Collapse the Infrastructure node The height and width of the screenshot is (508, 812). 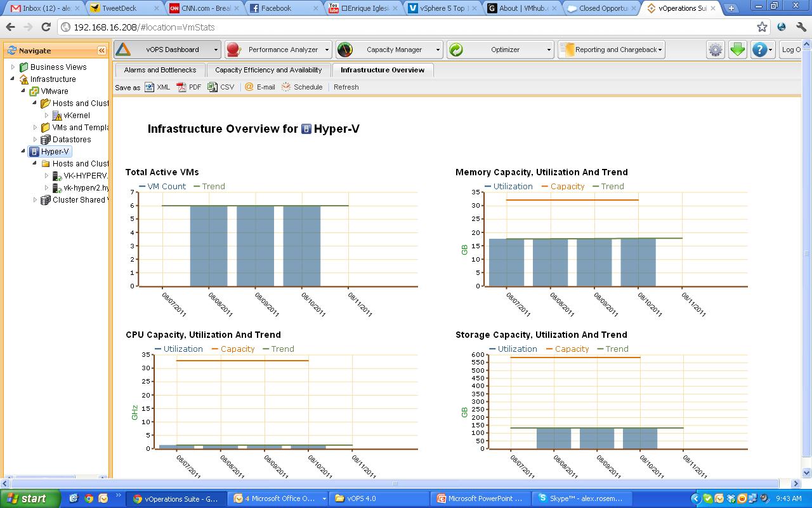(x=13, y=79)
